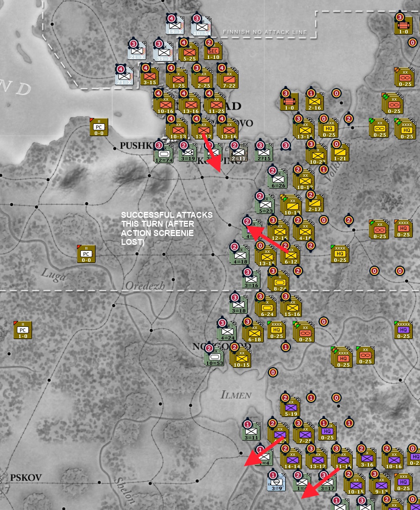The image size is (420, 510).
Task: Select the purple 5-19 rifle division
Action: (x=291, y=407)
